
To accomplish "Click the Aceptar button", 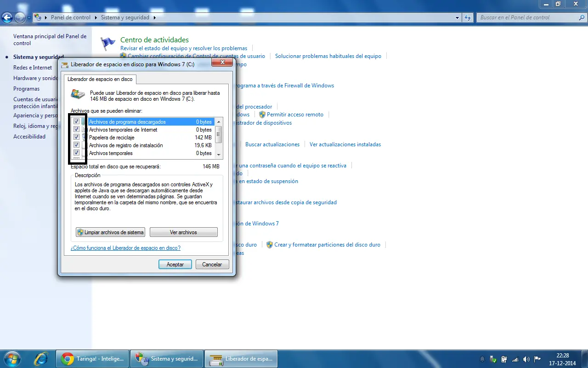I will coord(175,264).
